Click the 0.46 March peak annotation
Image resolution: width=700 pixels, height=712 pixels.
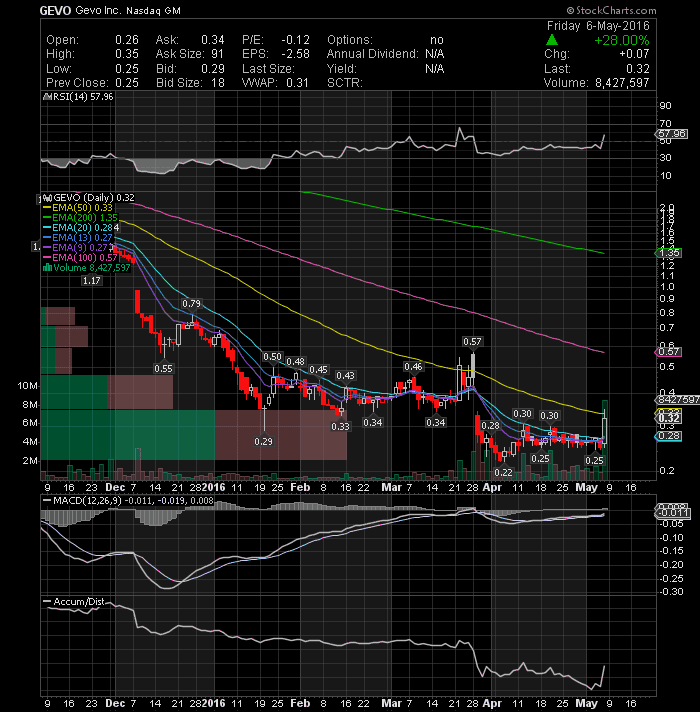click(413, 366)
